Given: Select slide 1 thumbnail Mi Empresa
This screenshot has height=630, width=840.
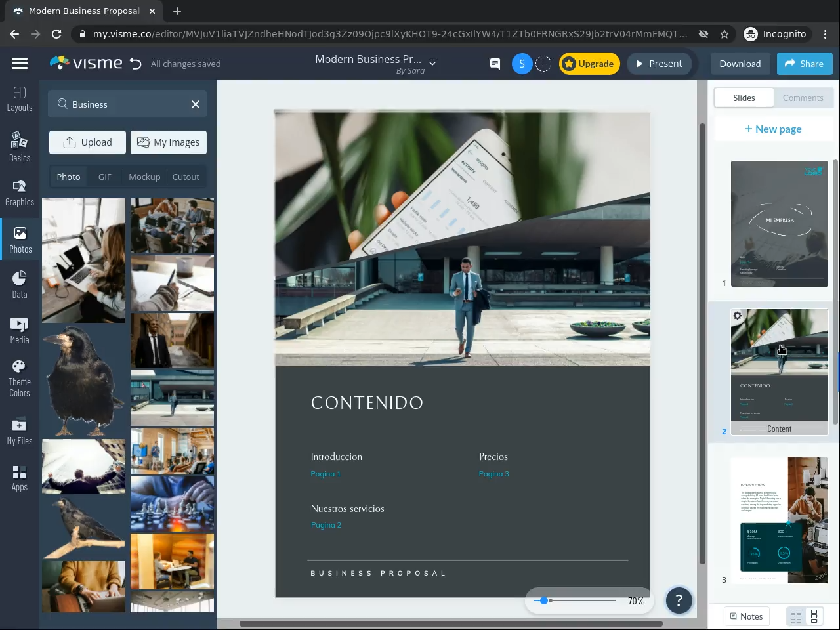Looking at the screenshot, I should point(780,224).
